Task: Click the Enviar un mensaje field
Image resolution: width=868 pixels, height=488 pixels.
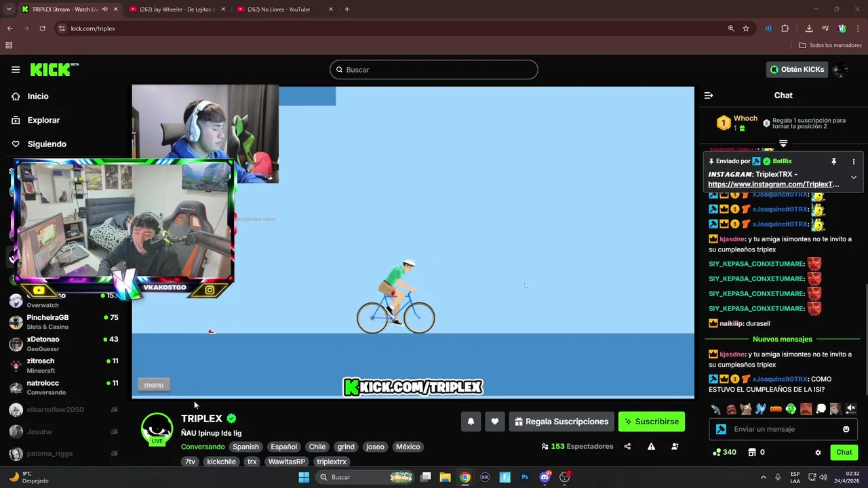Action: click(783, 429)
